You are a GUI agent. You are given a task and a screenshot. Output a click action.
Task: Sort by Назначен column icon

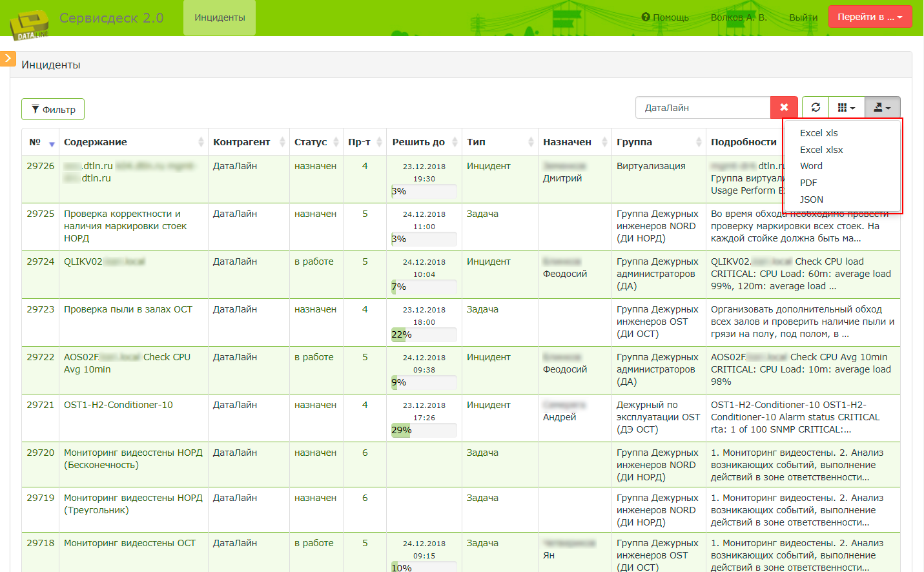(x=604, y=142)
